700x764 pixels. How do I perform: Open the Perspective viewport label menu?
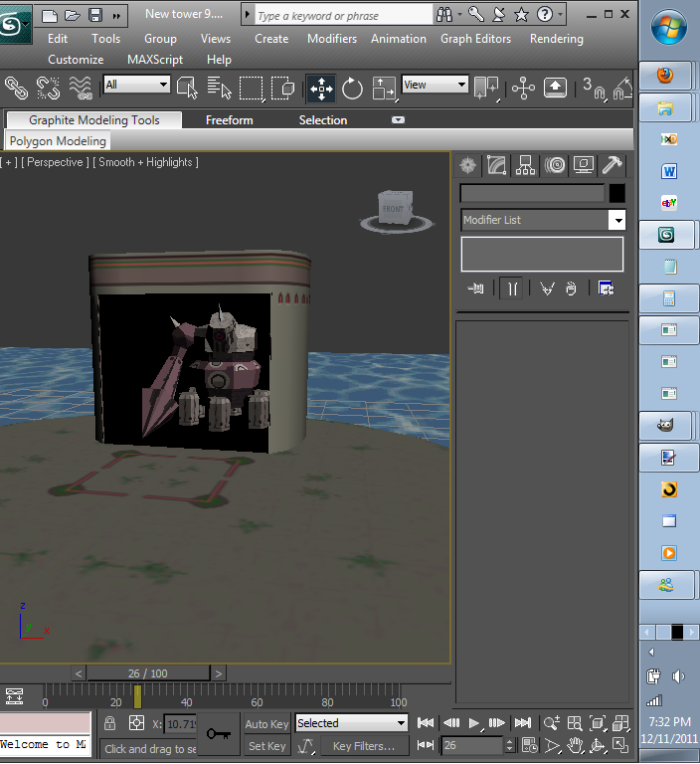[55, 162]
